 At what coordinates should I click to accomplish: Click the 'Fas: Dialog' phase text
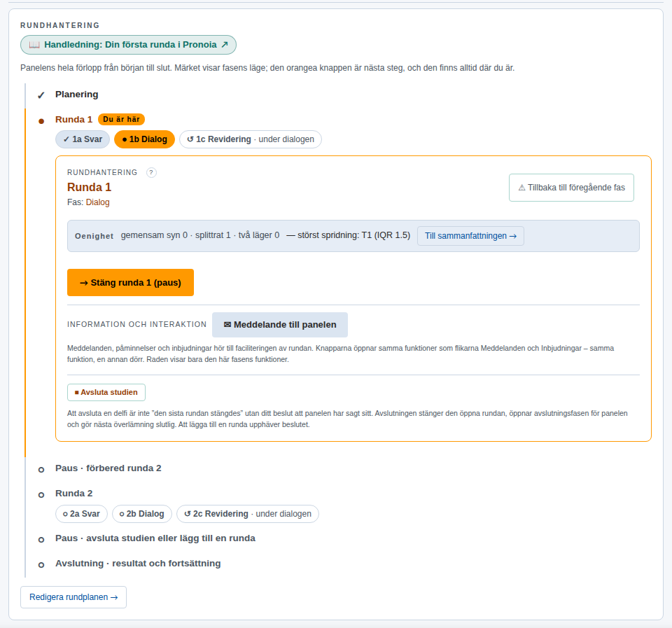pyautogui.click(x=88, y=202)
